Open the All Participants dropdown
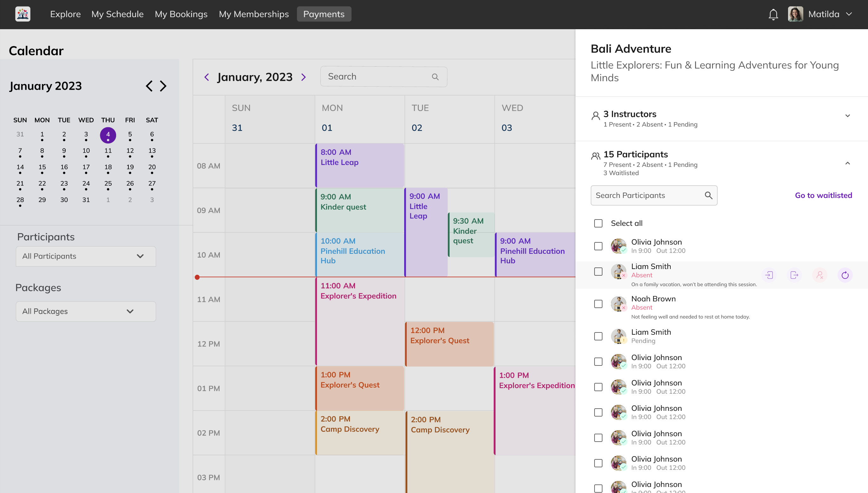 click(86, 256)
